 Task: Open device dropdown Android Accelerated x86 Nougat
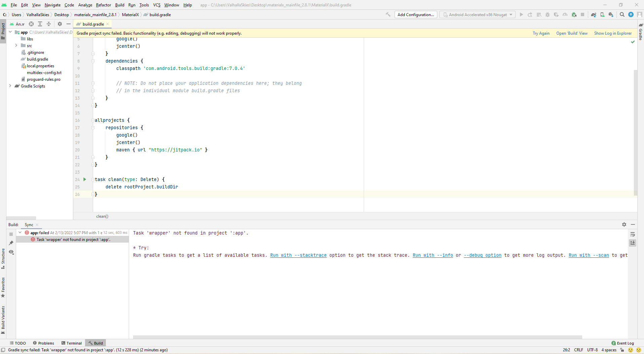pyautogui.click(x=477, y=14)
